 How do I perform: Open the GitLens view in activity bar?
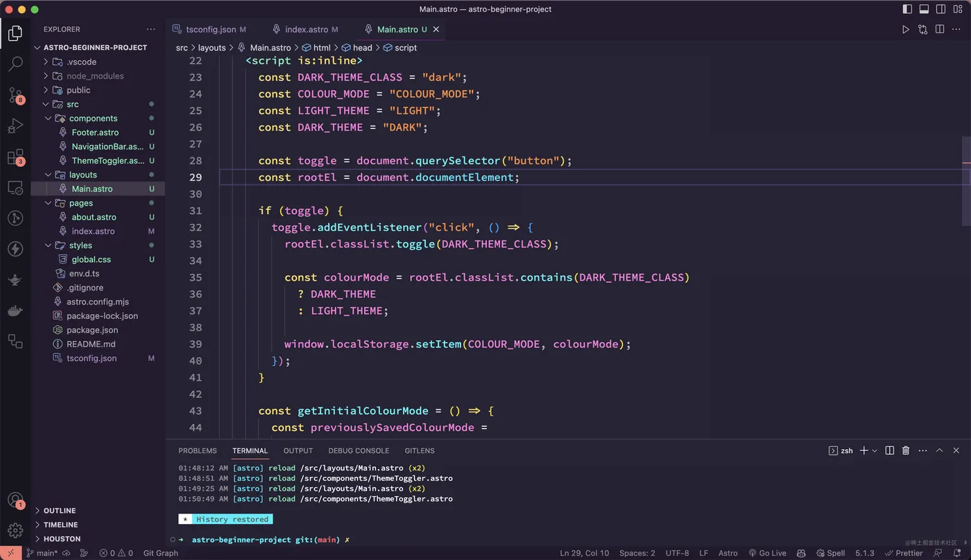click(x=15, y=218)
